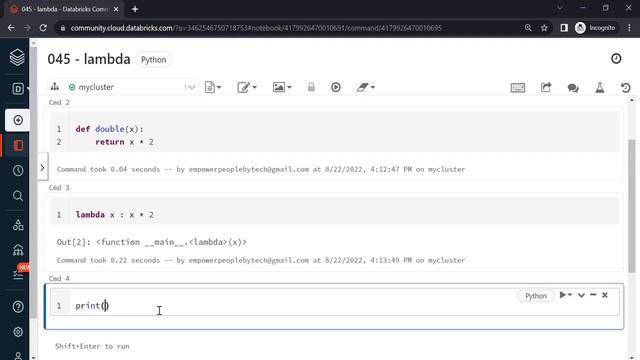Open the persona switcher D icon
The image size is (640, 360).
pyautogui.click(x=19, y=89)
